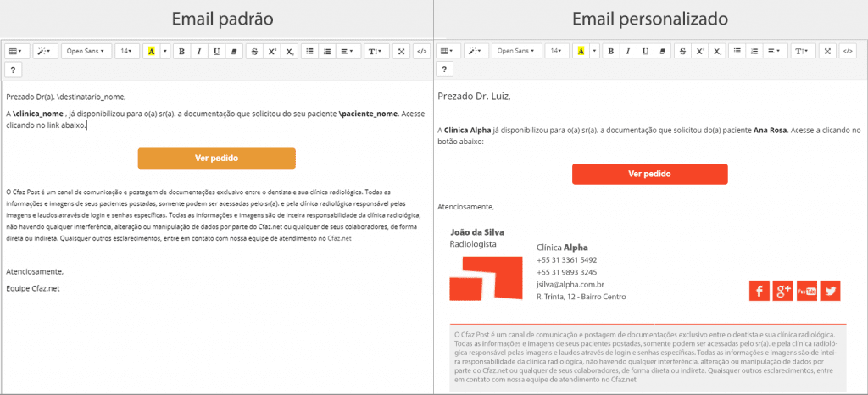Toggle Italic in the Email personalizado toolbar

click(x=628, y=51)
